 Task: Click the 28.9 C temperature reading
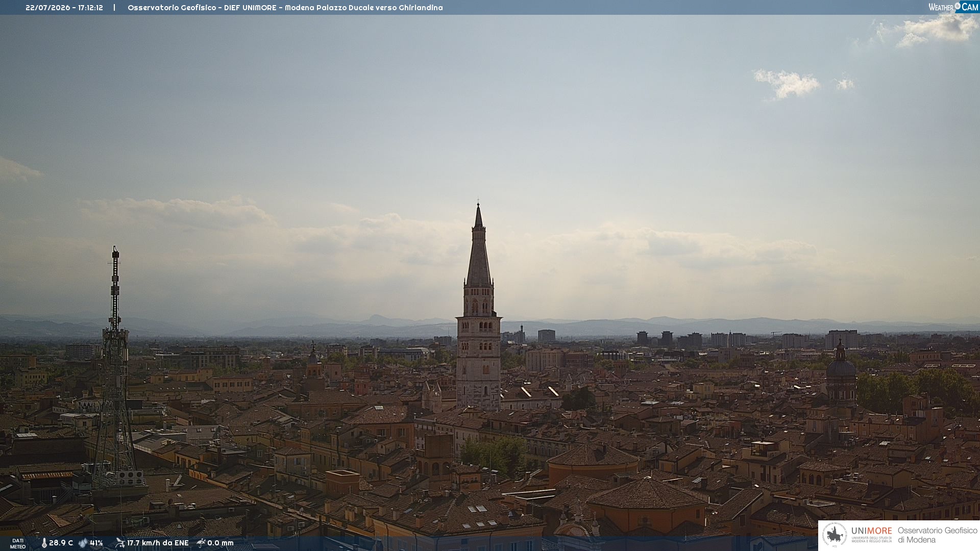click(x=61, y=543)
